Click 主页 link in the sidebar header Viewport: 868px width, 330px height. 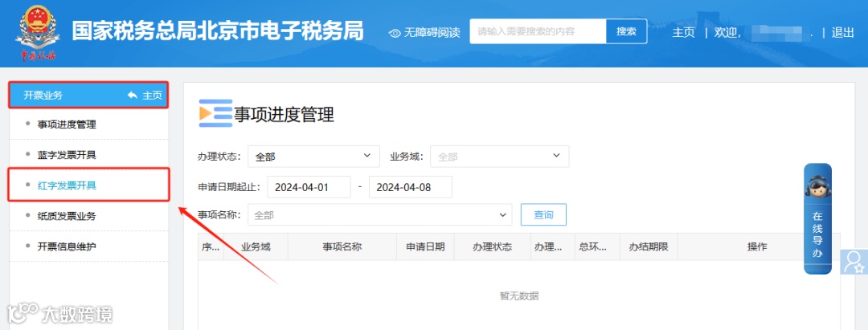coord(152,95)
